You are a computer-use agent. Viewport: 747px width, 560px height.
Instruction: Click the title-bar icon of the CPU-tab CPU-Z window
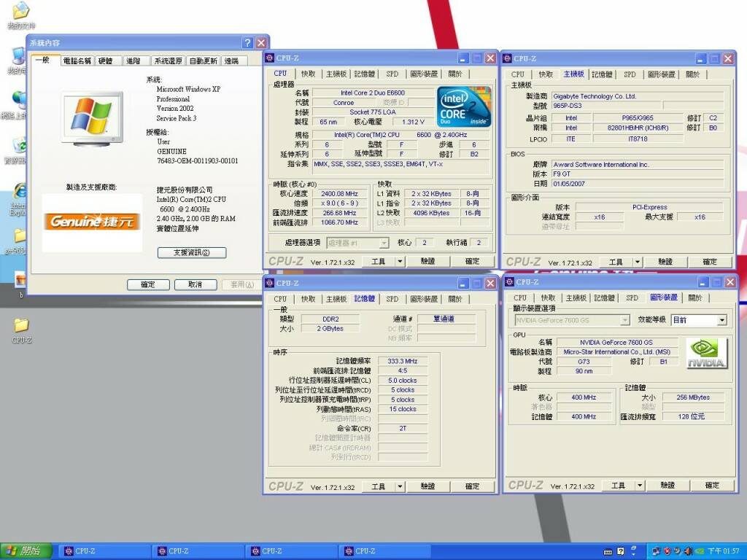(x=270, y=58)
